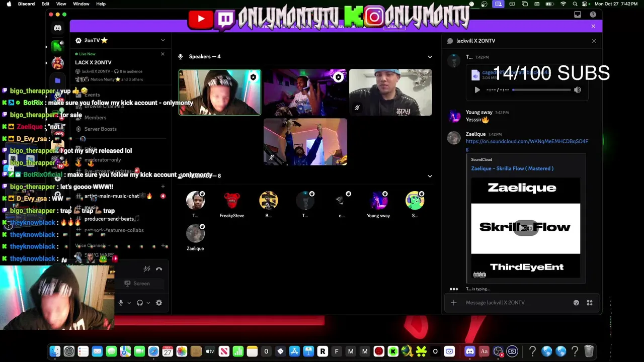Open Wi-Fi status menu
Image resolution: width=644 pixels, height=362 pixels.
(563, 4)
